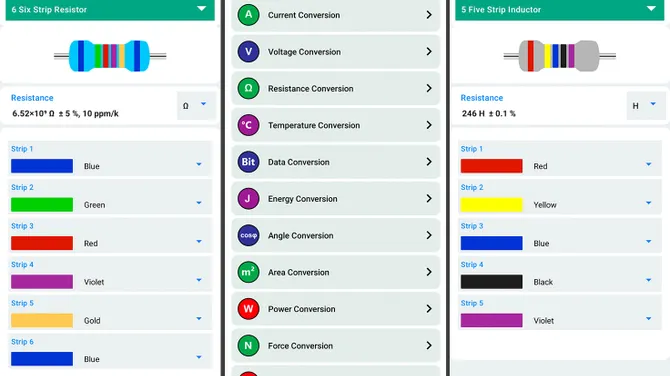Tap the six-band resistor illustration
The image size is (670, 376).
click(110, 56)
